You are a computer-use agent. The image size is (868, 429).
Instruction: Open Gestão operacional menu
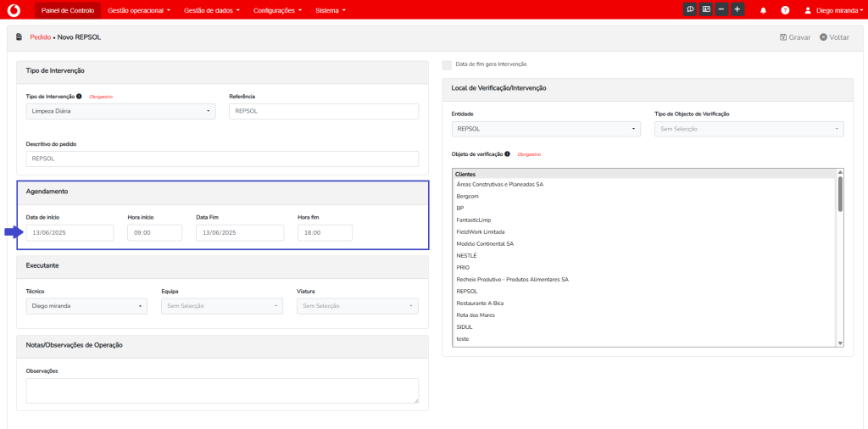139,10
